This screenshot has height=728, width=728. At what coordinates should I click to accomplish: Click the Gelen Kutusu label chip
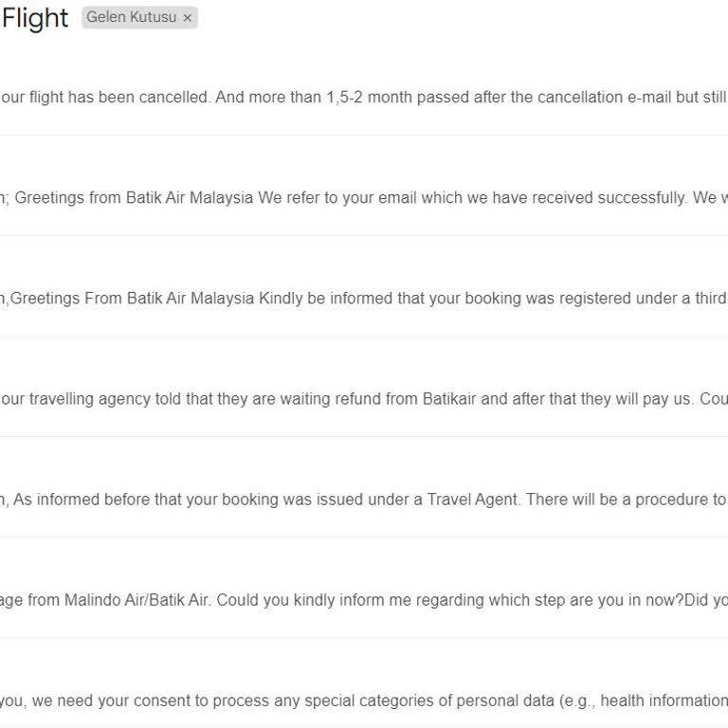tap(131, 17)
